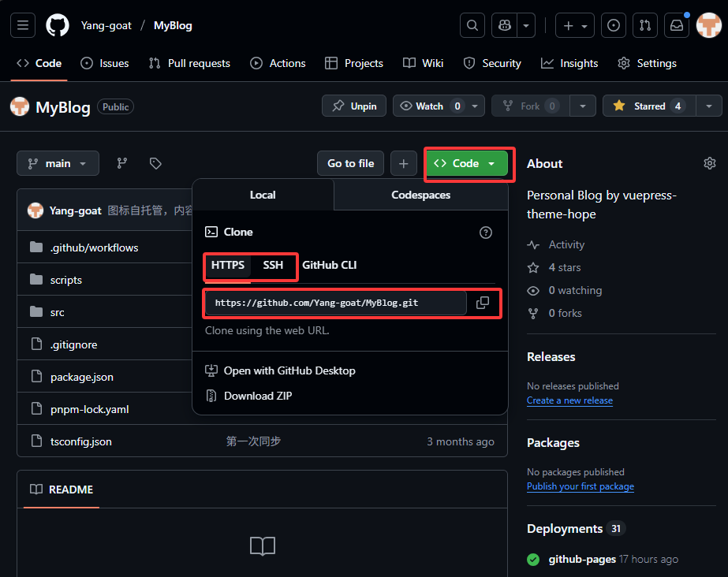Copy the clone URL to clipboard
728x577 pixels.
point(483,303)
